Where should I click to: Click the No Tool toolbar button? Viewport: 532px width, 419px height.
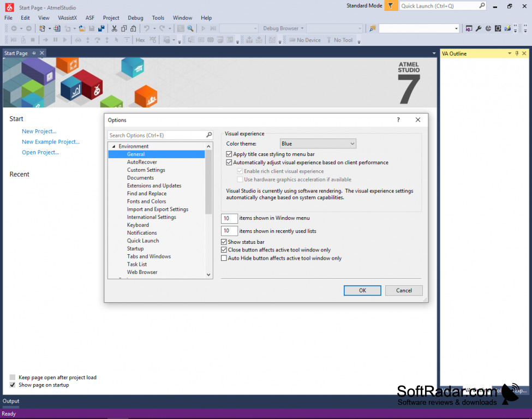click(x=340, y=40)
